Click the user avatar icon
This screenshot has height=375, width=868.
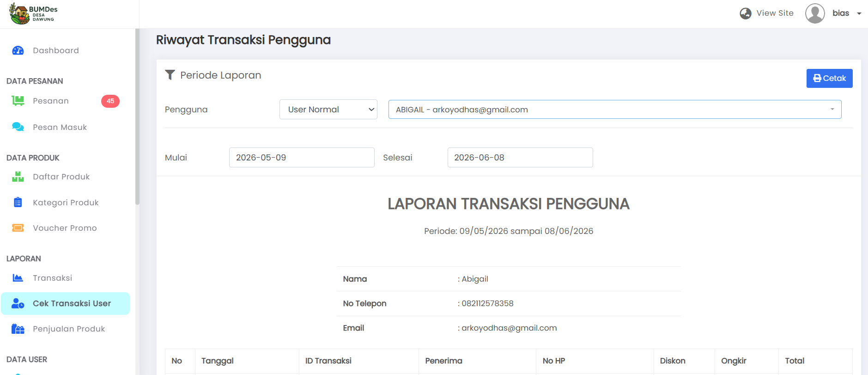coord(815,13)
